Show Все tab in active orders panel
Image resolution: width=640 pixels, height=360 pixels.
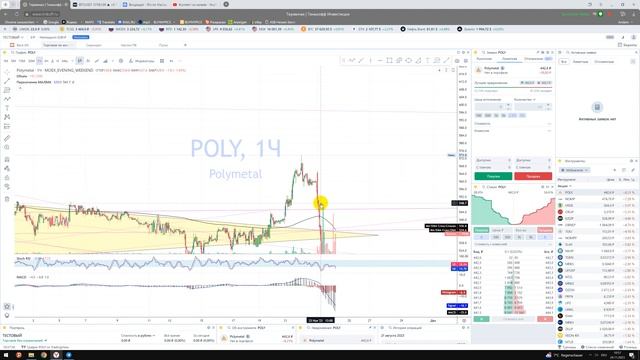pos(564,62)
